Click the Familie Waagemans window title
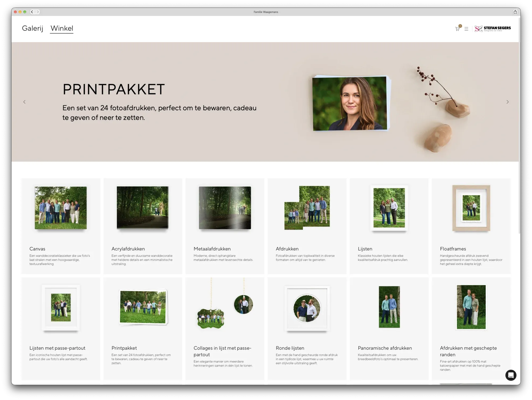Viewport: 532px width, 400px height. [x=266, y=12]
